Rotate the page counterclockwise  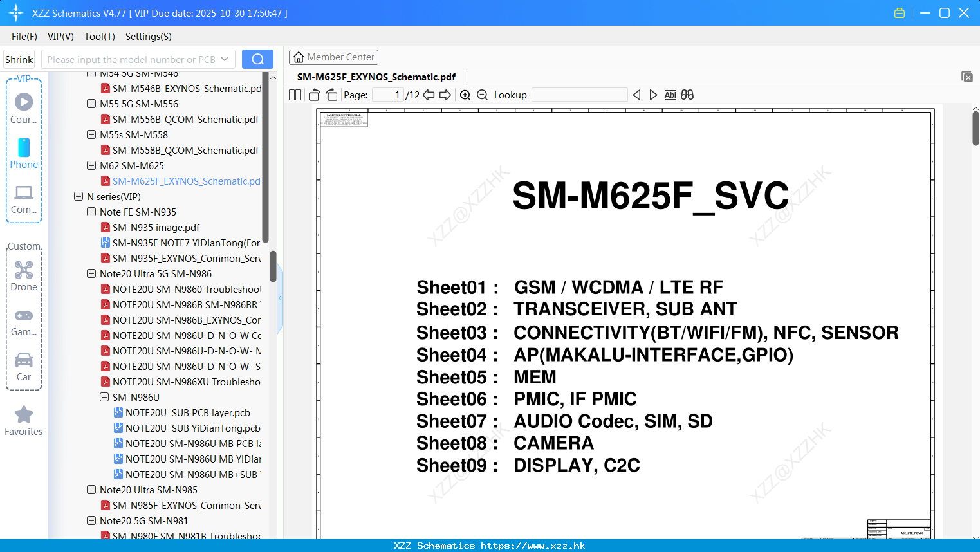pos(314,95)
